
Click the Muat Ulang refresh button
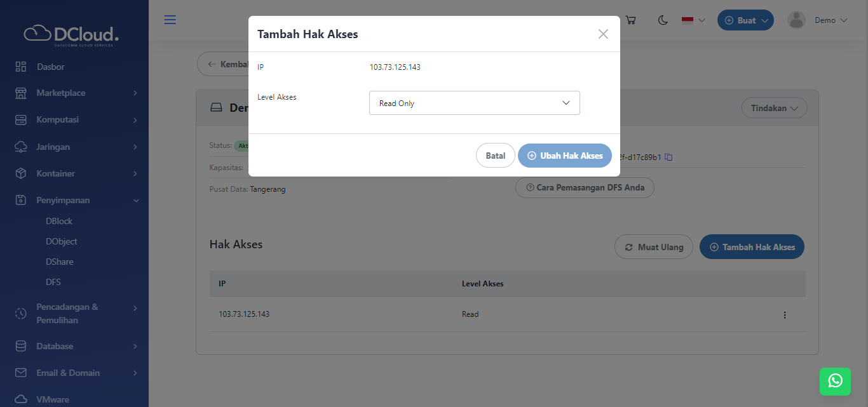coord(653,247)
